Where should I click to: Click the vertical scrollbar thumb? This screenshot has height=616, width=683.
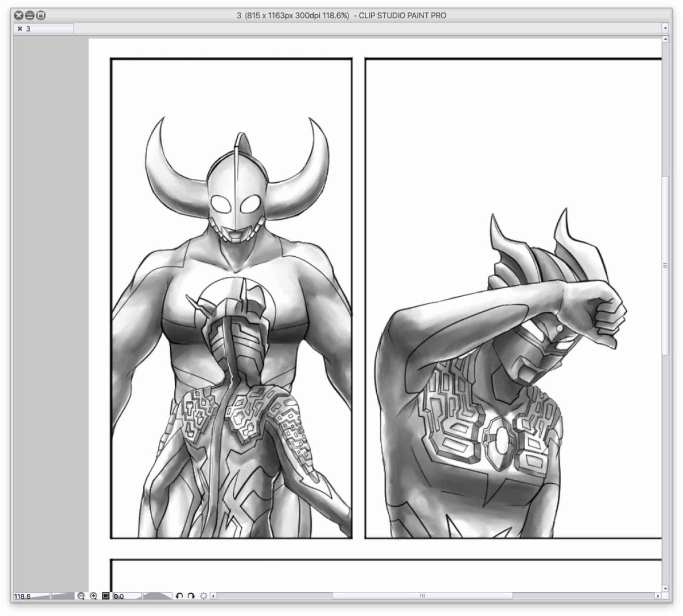tap(666, 266)
